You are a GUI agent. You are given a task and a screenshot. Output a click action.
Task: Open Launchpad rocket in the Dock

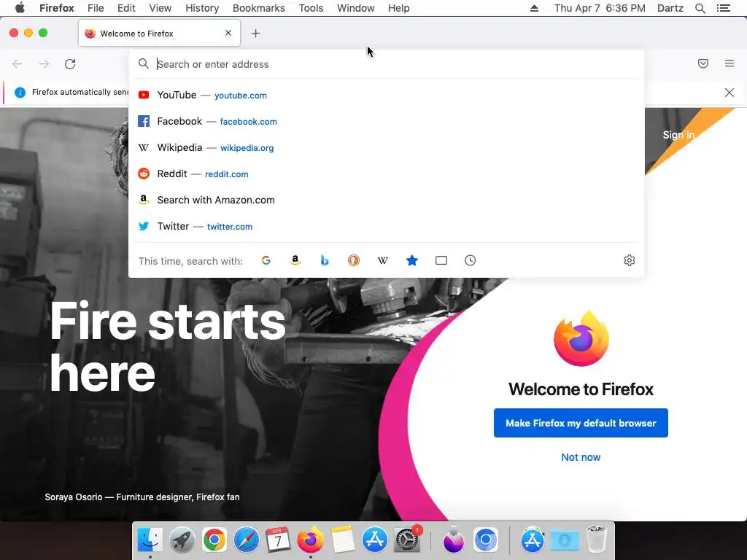(182, 540)
